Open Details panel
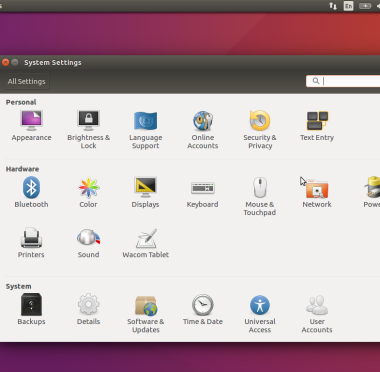Image resolution: width=380 pixels, height=372 pixels. pyautogui.click(x=88, y=309)
